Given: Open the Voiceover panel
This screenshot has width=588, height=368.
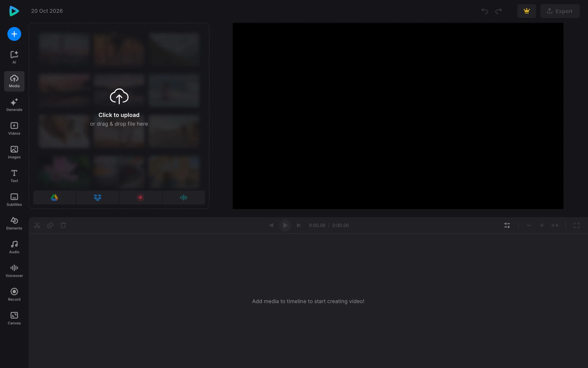Looking at the screenshot, I should [14, 271].
